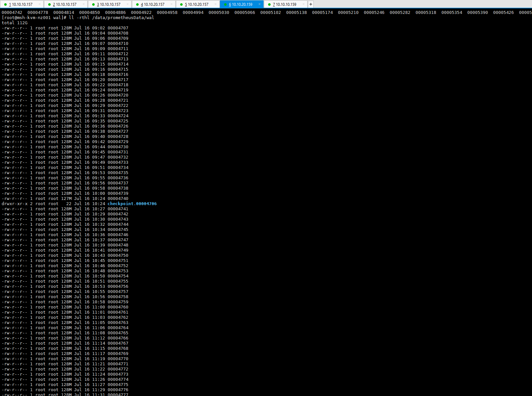532x396 pixels.
Task: Click the 'total 112G' output line
Action: pyautogui.click(x=15, y=23)
